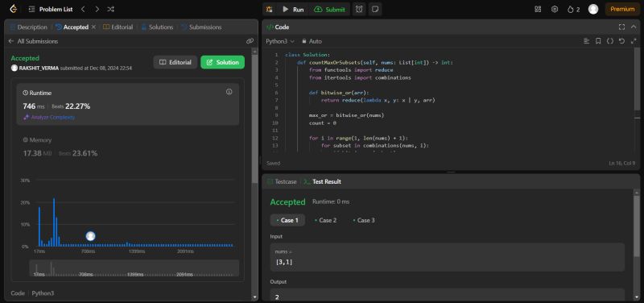The width and height of the screenshot is (644, 303).
Task: Click the Ln 16, Col 9 status text
Action: point(621,164)
